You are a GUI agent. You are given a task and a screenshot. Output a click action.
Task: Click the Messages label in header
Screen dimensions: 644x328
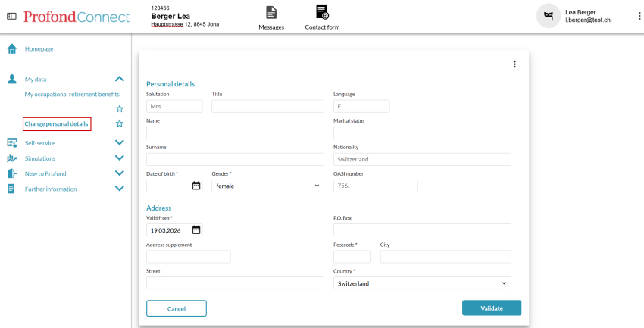(x=271, y=27)
